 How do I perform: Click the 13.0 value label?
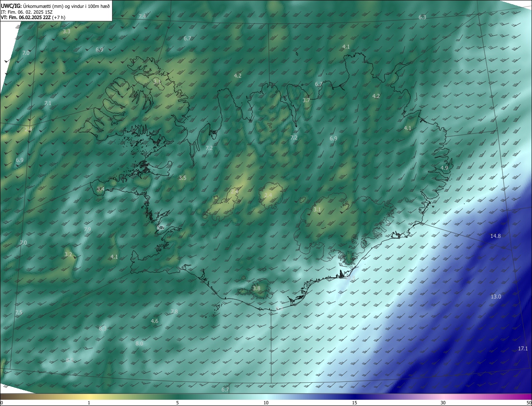click(496, 296)
